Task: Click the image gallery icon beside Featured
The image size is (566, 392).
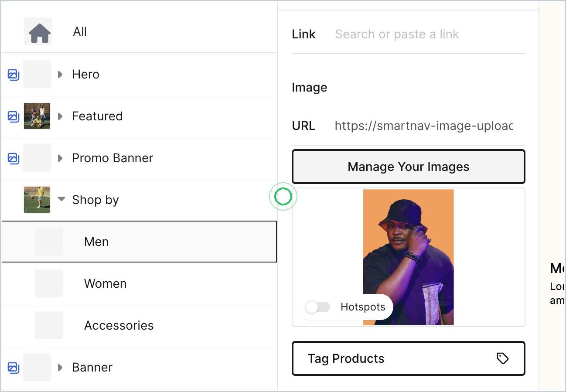Action: [14, 116]
